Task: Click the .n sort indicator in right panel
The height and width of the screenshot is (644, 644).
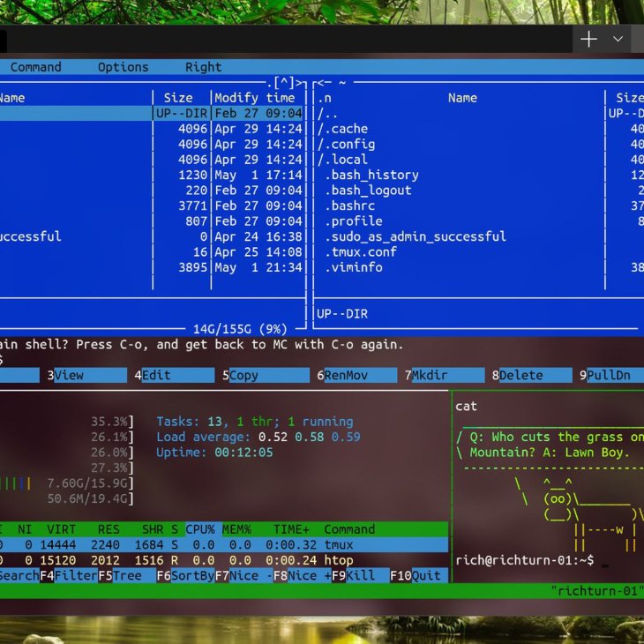Action: (x=325, y=98)
